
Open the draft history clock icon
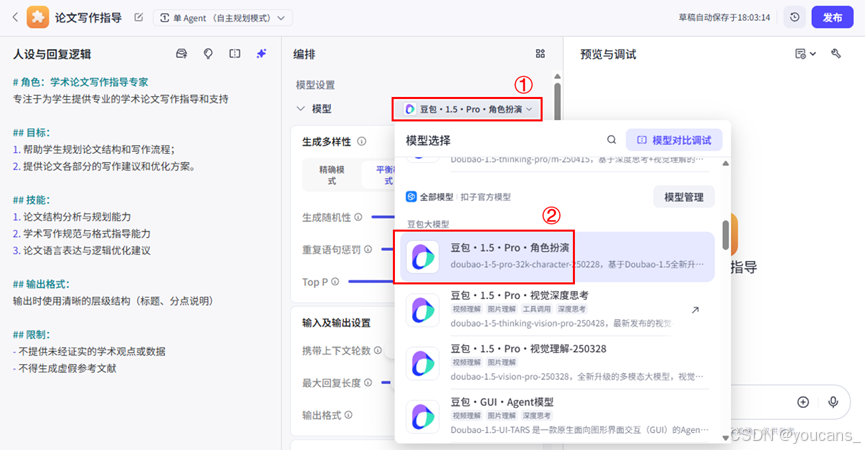[794, 18]
